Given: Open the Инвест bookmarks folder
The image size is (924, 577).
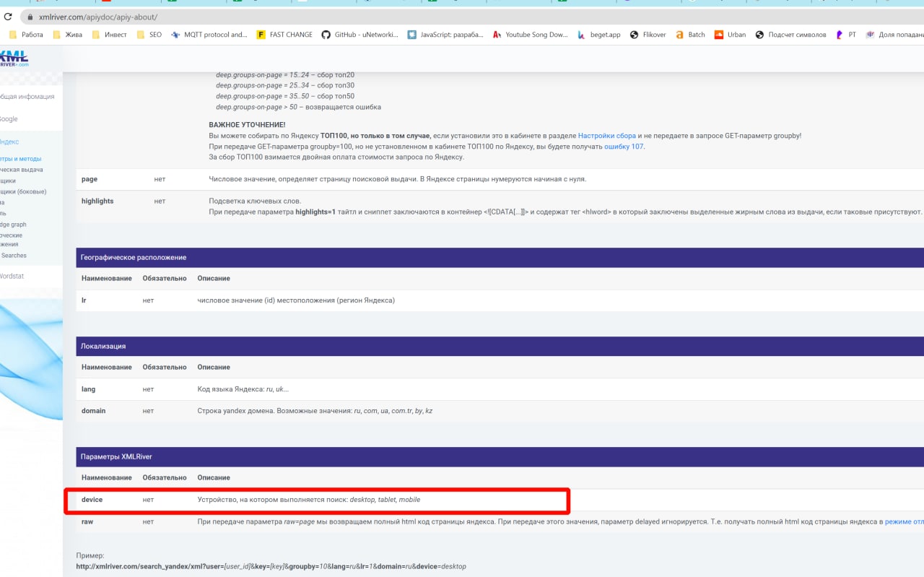Looking at the screenshot, I should [109, 35].
